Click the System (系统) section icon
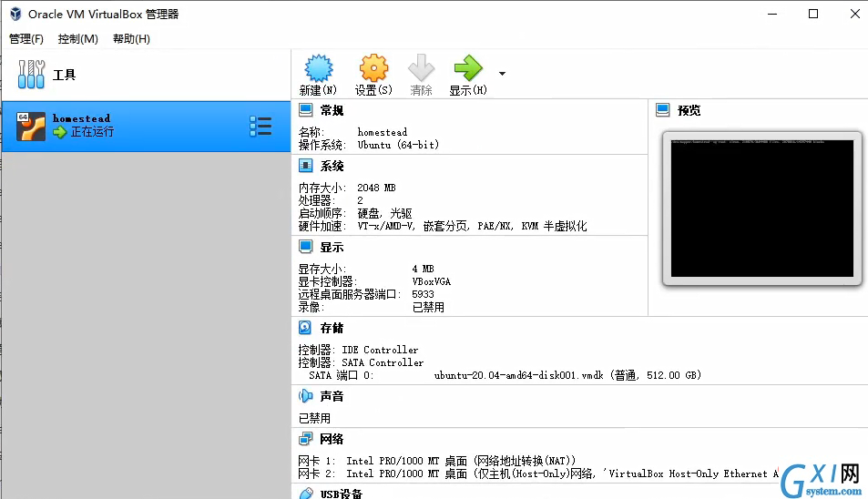Screen dimensions: 868x499 click(305, 166)
